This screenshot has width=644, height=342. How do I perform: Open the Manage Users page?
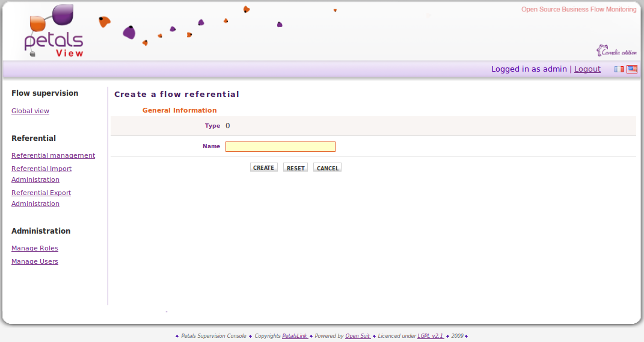click(x=35, y=261)
